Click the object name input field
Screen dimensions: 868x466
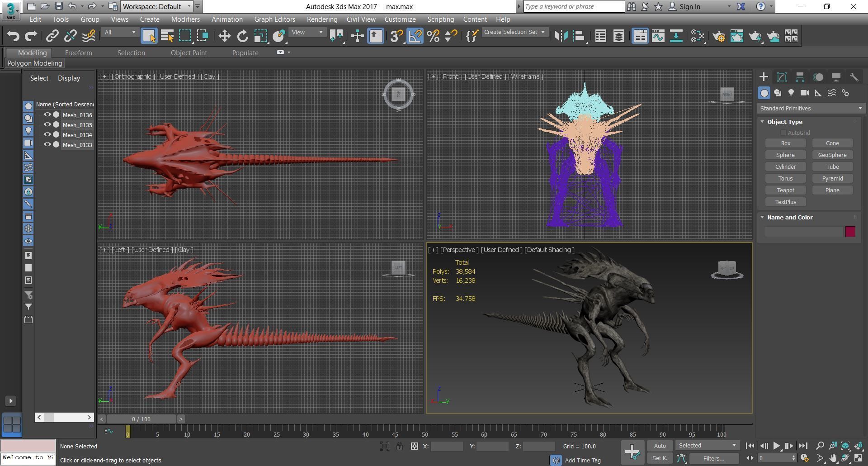pos(803,232)
